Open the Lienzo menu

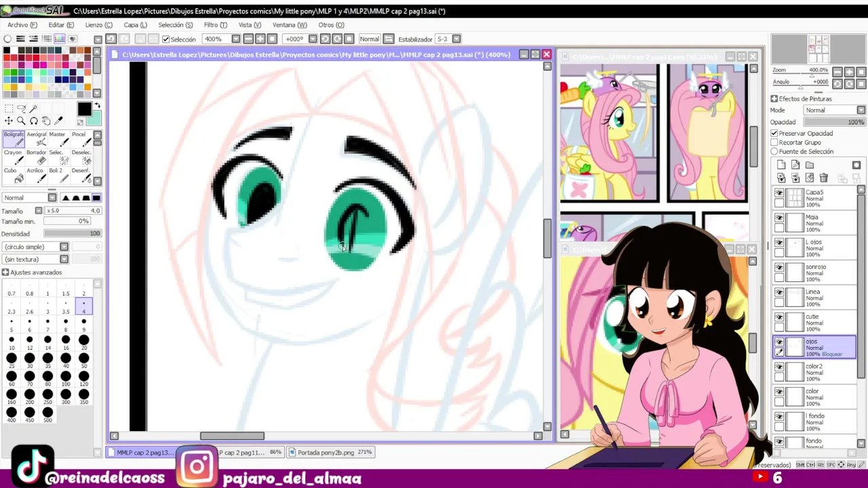click(x=99, y=25)
